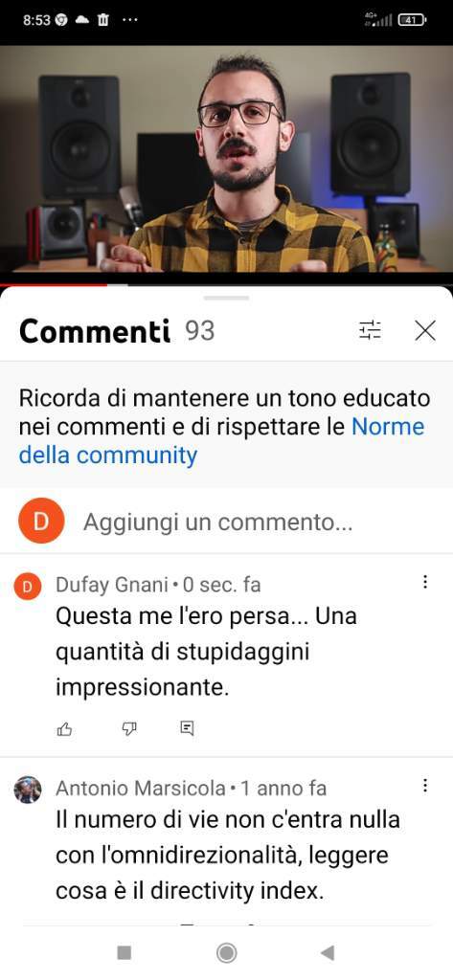The height and width of the screenshot is (980, 453).
Task: Open comment sort options icon
Action: 370,330
